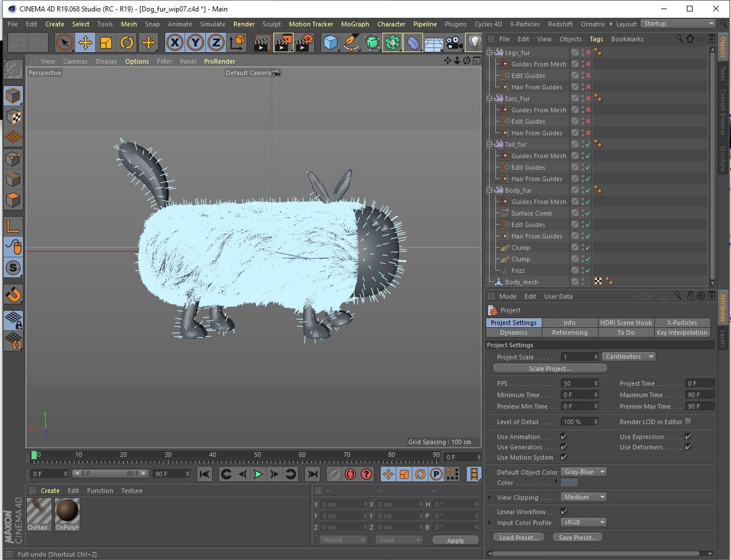This screenshot has width=731, height=560.
Task: Open Default Object Color Gray-Blue dropdown
Action: point(584,472)
